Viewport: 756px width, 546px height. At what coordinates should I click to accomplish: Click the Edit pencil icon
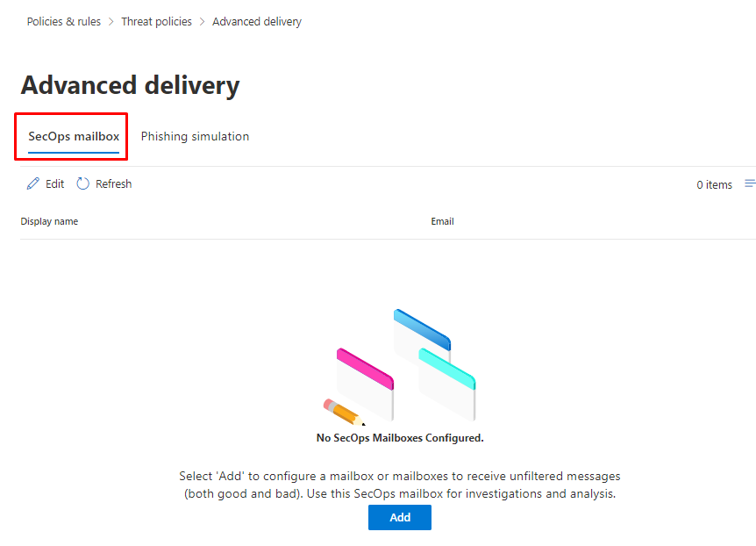click(x=33, y=184)
